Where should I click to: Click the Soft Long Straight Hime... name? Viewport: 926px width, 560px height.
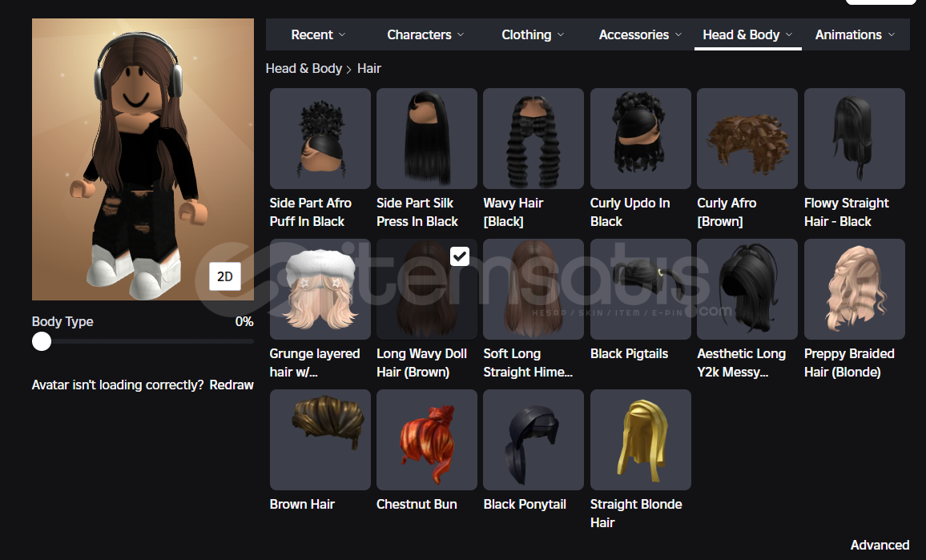click(528, 363)
